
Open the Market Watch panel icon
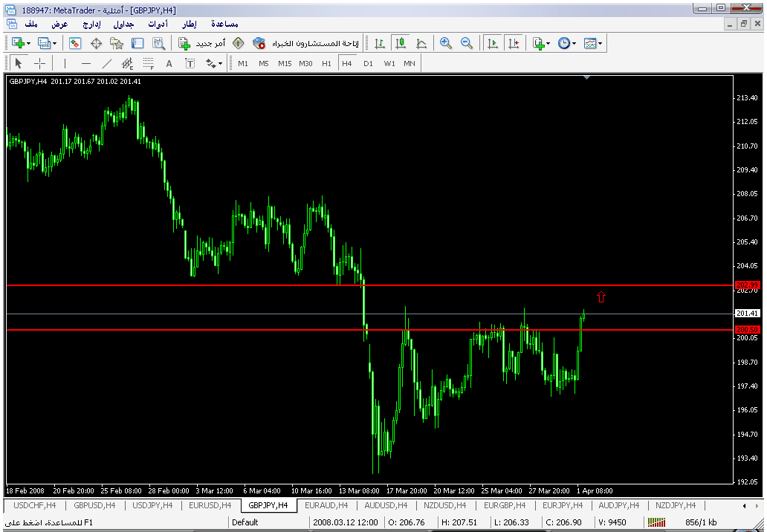[x=75, y=43]
